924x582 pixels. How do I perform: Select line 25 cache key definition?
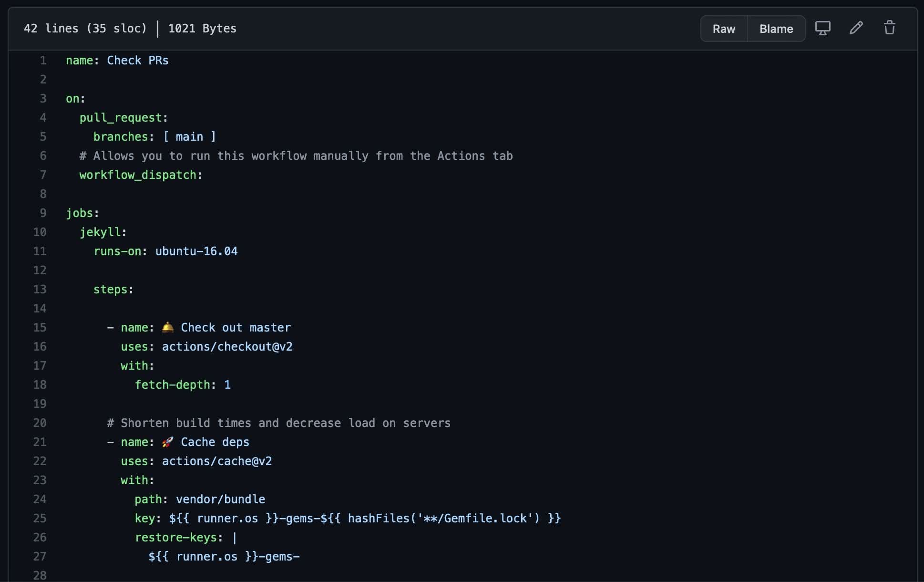click(40, 518)
